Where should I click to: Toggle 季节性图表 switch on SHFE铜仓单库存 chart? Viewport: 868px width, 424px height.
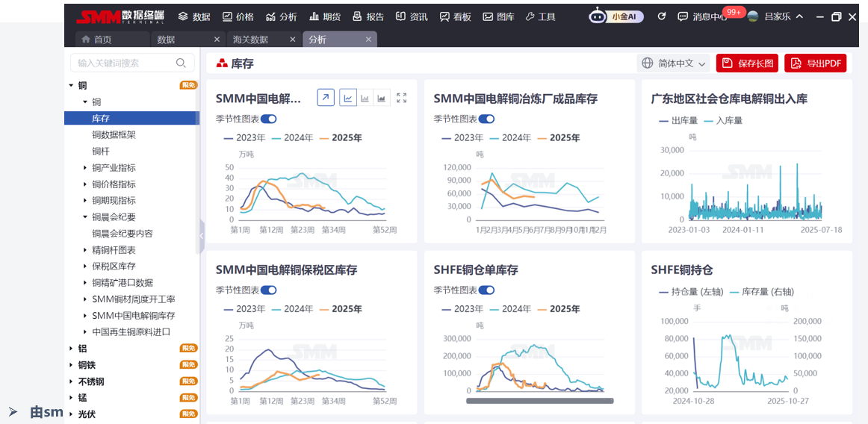click(x=486, y=290)
